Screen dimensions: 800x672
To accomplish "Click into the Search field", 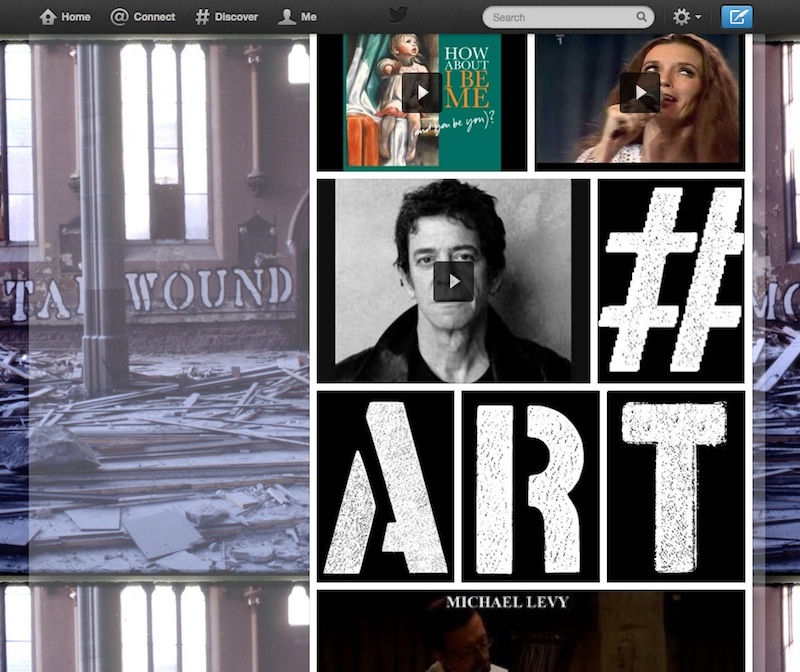I will (568, 17).
